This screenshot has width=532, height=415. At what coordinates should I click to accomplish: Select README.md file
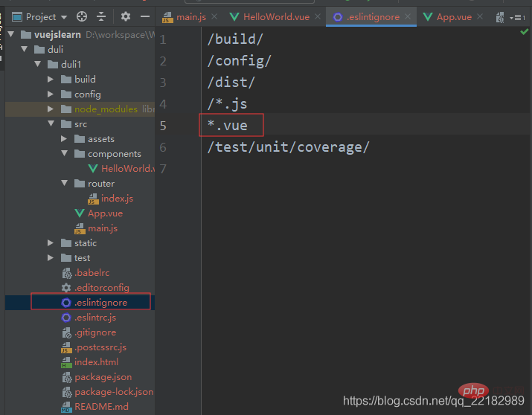(101, 407)
